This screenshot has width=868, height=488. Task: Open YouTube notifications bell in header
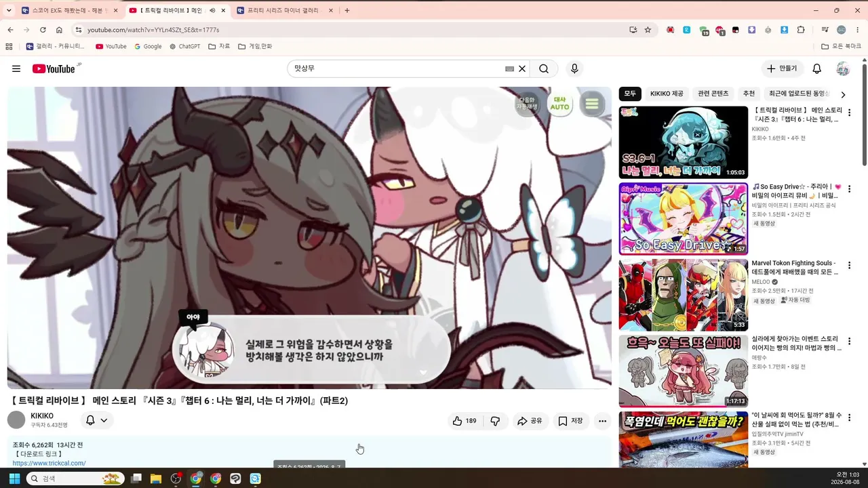tap(817, 68)
